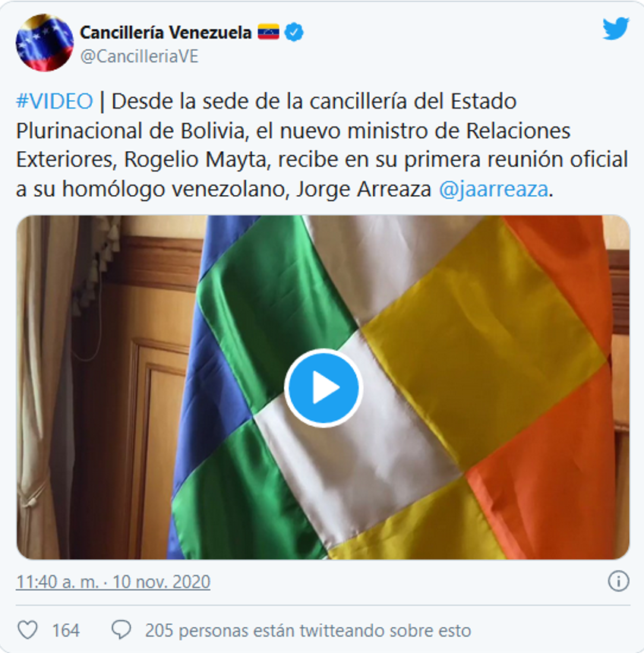Open the #VIDEO hashtag

(x=55, y=102)
